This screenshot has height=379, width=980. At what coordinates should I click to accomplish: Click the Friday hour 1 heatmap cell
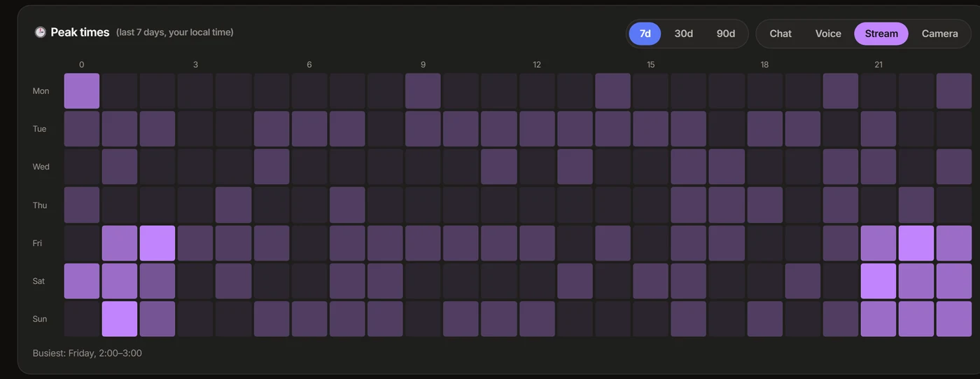click(120, 243)
